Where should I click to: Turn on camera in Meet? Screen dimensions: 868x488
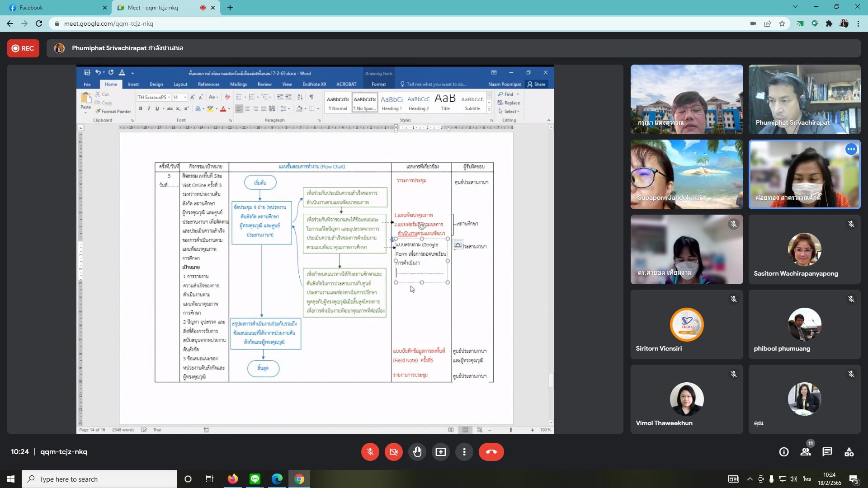click(393, 452)
